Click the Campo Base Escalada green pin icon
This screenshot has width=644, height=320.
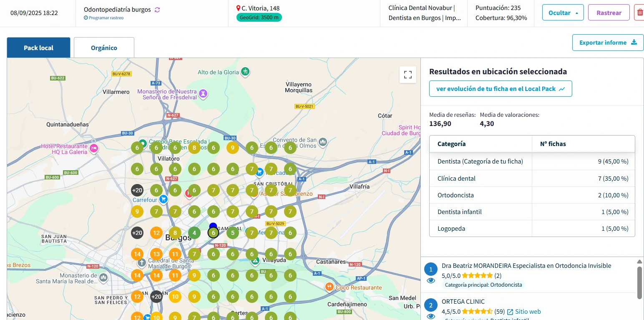(143, 144)
